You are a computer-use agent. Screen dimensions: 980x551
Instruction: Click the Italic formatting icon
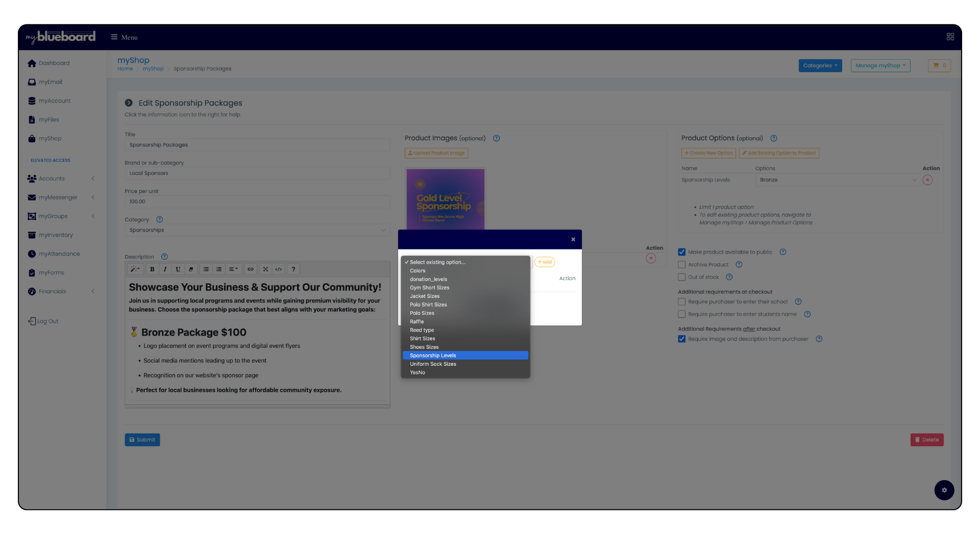point(165,269)
